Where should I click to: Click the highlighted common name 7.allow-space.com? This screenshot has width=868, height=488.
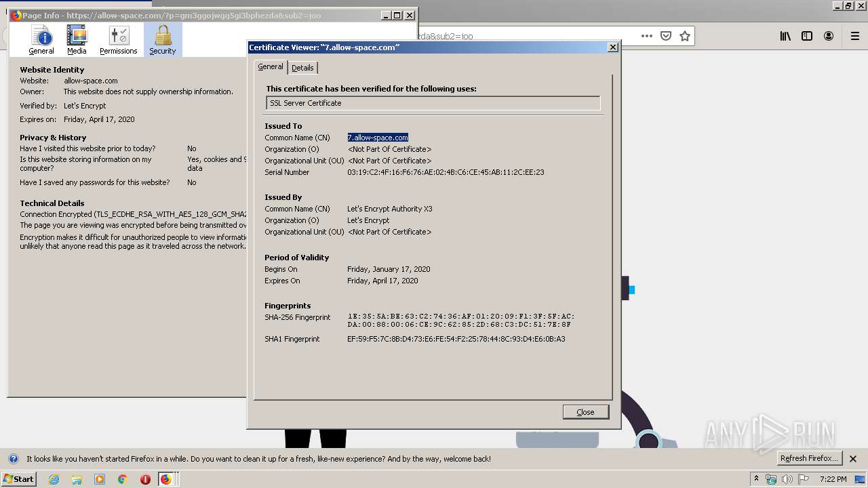[x=378, y=138]
